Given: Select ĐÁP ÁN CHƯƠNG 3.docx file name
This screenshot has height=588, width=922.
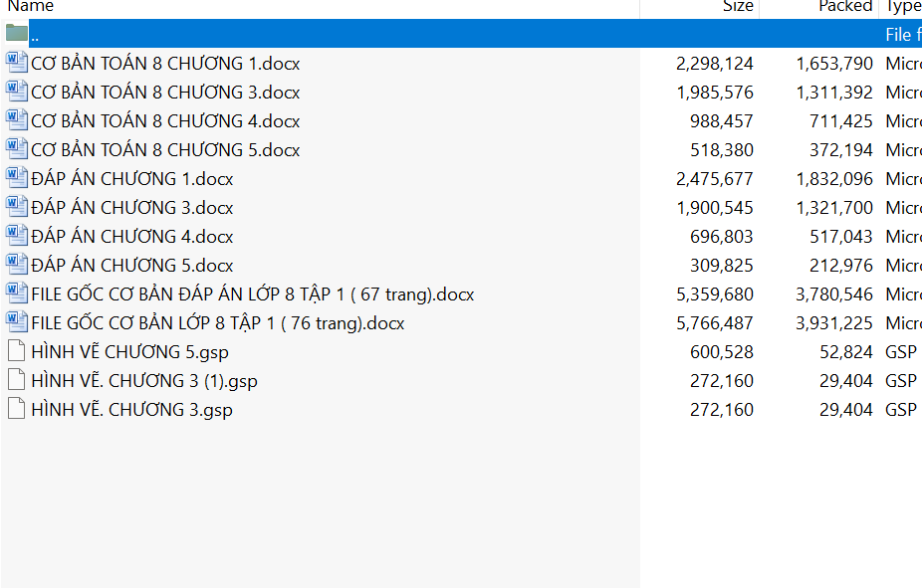Looking at the screenshot, I should [x=132, y=208].
